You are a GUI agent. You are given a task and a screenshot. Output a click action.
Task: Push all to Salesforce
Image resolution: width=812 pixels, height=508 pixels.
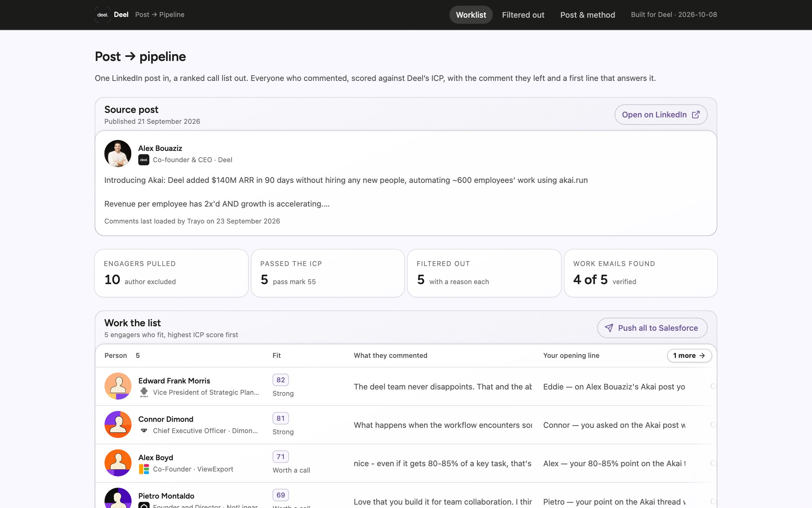[x=652, y=328]
